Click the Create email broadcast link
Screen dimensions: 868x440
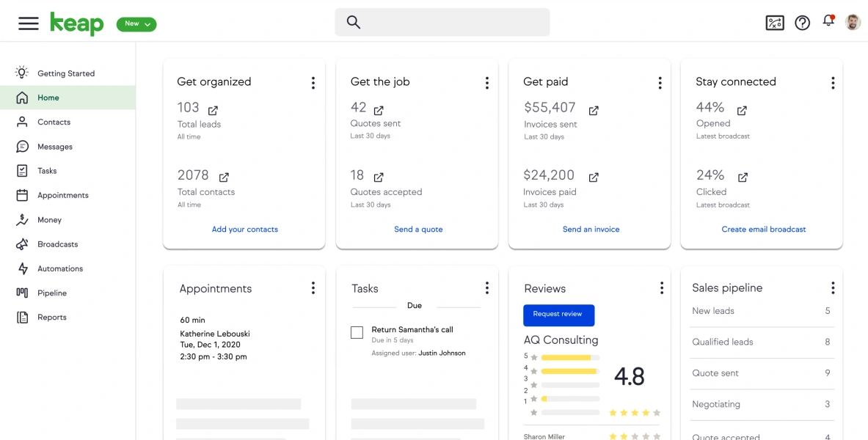click(763, 230)
